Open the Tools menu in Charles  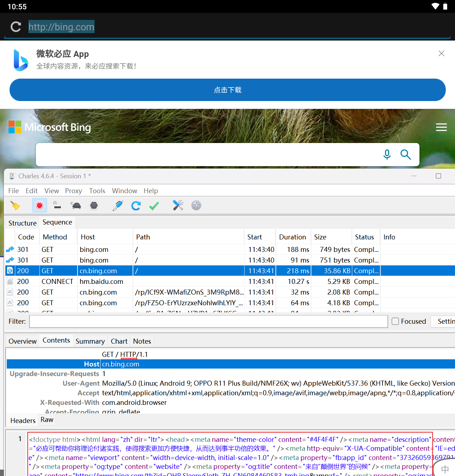[97, 191]
